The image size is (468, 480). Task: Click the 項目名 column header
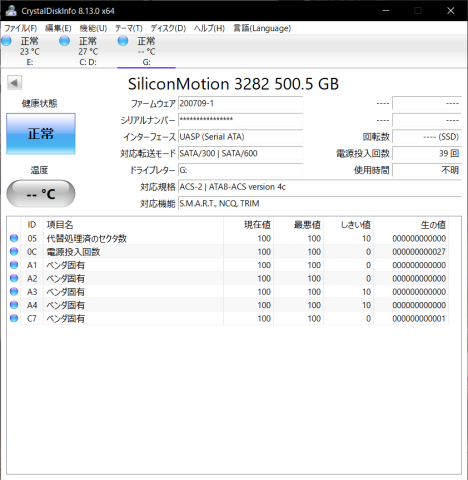[133, 225]
